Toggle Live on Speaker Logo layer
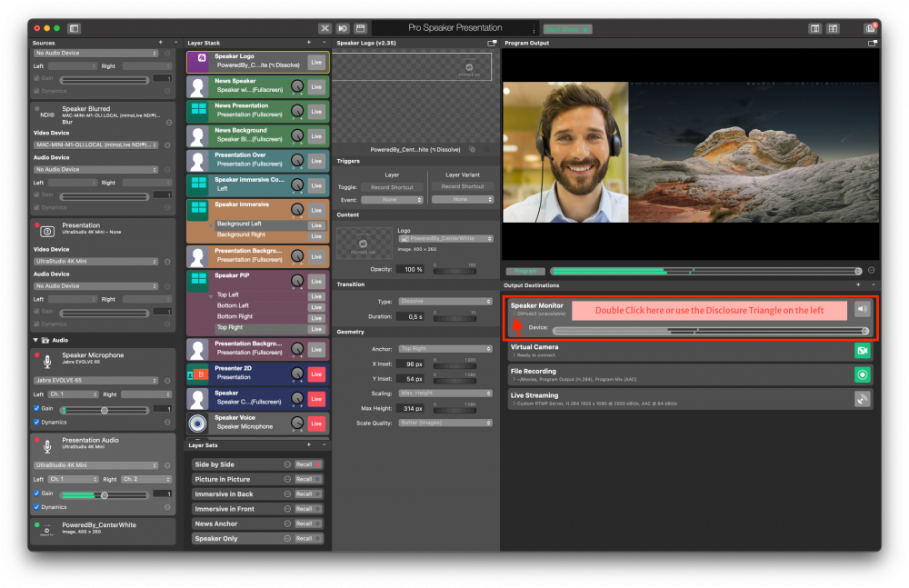 (x=316, y=62)
